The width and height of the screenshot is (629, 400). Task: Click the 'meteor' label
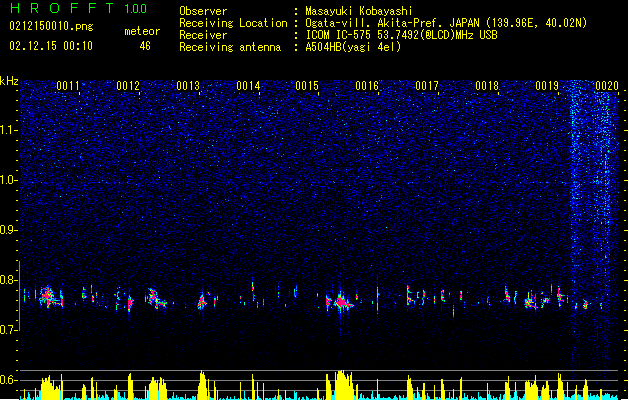click(142, 31)
